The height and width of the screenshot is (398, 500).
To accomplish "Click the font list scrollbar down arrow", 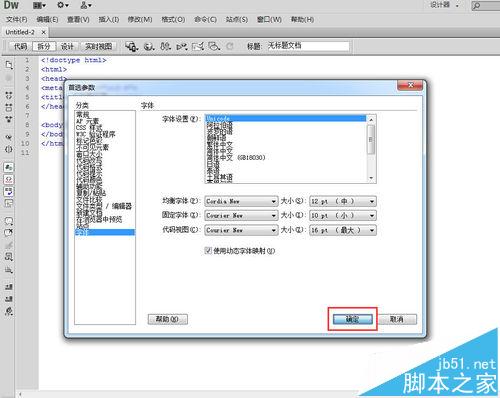I will [x=371, y=179].
